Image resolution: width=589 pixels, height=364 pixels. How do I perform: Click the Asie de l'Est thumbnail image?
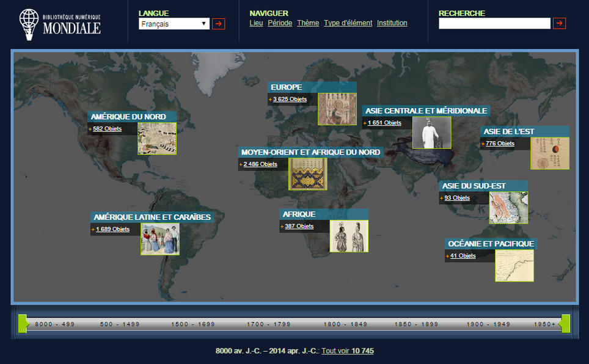click(549, 154)
